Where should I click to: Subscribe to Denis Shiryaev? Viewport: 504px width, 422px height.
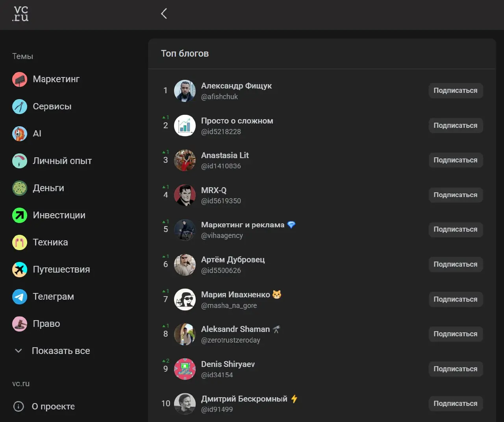(455, 369)
